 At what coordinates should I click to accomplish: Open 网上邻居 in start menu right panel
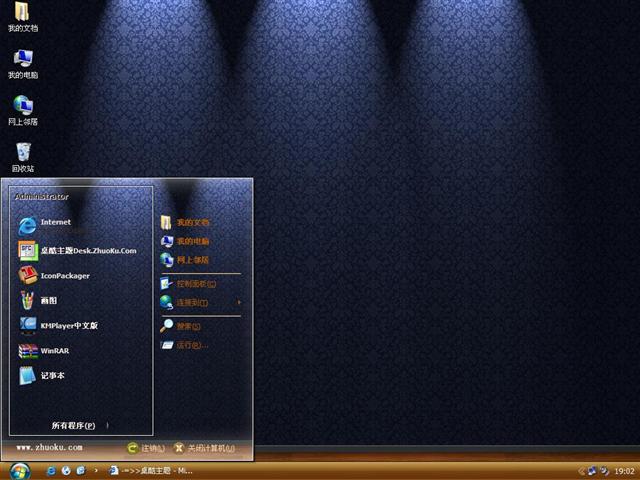click(x=185, y=260)
